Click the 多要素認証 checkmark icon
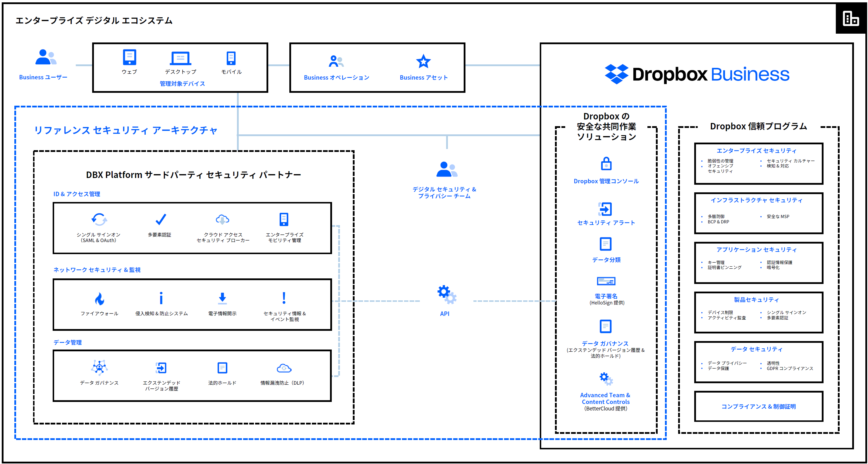 tap(161, 219)
